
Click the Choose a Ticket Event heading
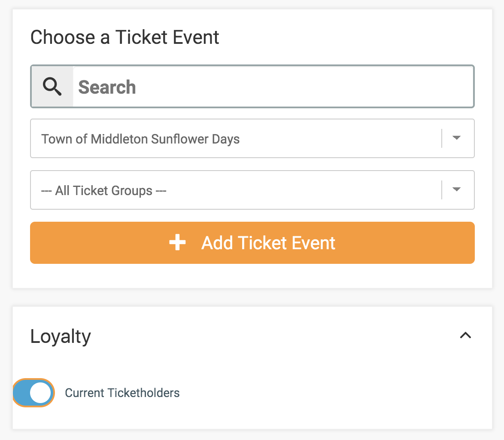click(x=124, y=37)
